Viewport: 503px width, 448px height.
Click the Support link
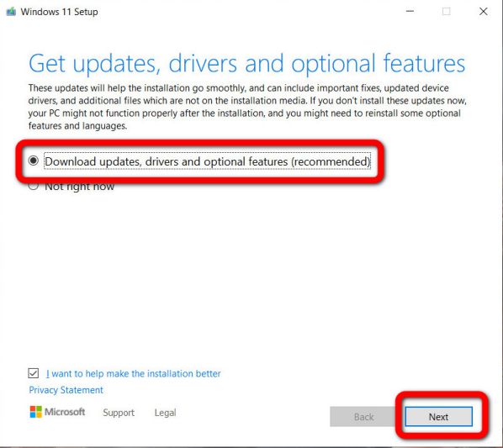tap(119, 413)
